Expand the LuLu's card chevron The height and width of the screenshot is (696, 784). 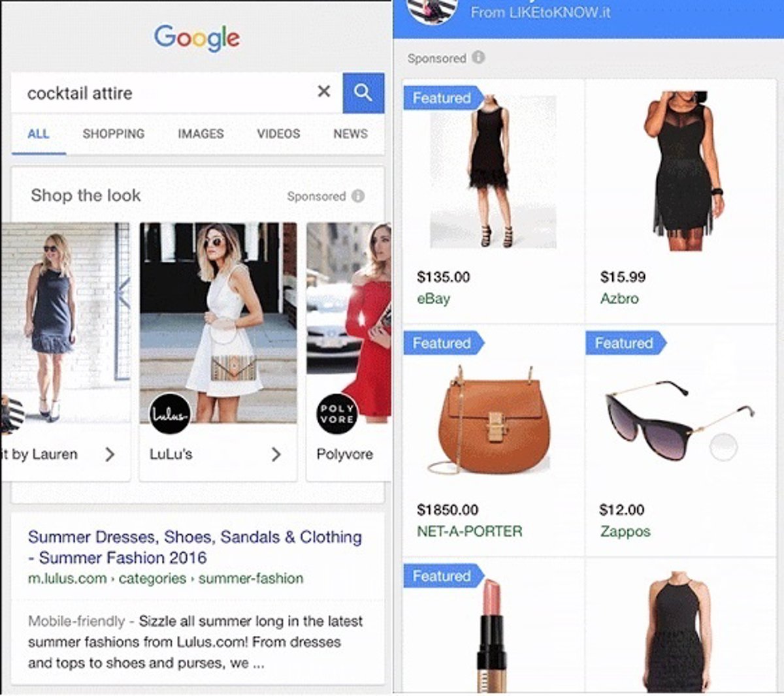[x=276, y=454]
